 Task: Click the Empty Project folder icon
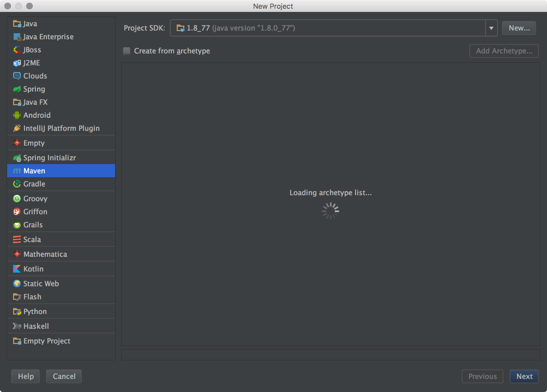pos(17,341)
